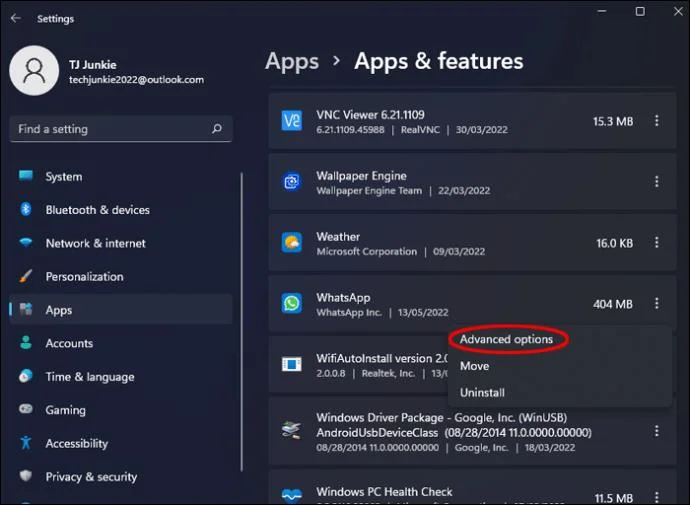Viewport: 690px width, 505px height.
Task: Click Apps breadcrumb link in header
Action: 292,62
